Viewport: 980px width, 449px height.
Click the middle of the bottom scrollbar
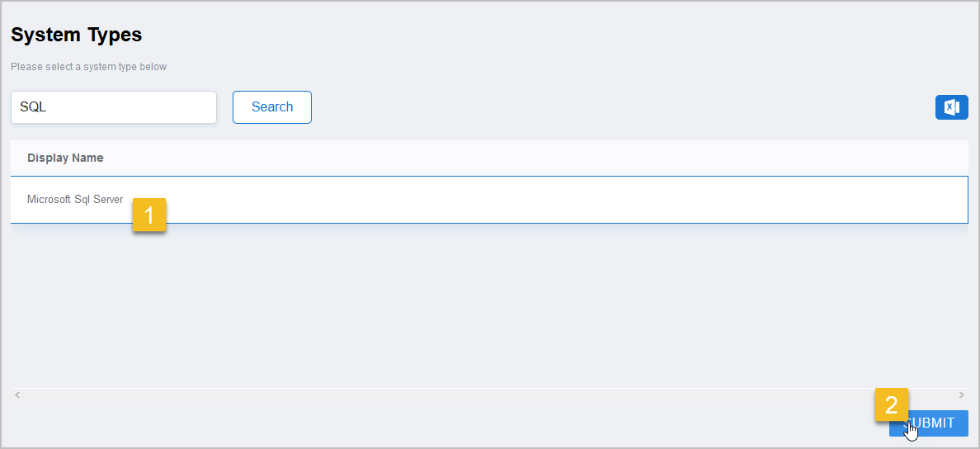pyautogui.click(x=489, y=395)
